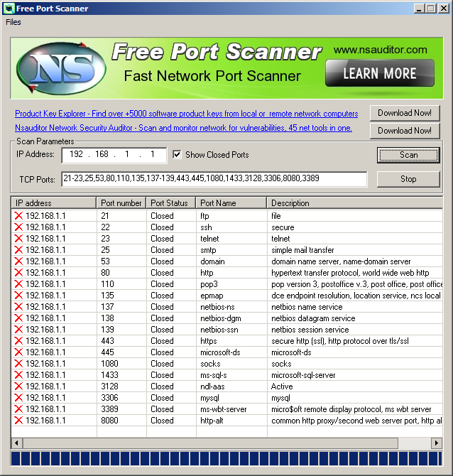Click the red X icon for port 80

[x=18, y=273]
